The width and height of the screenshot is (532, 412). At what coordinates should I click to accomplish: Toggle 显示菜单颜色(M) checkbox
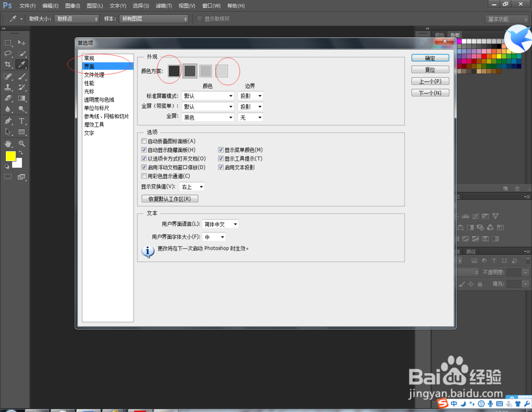coord(221,150)
